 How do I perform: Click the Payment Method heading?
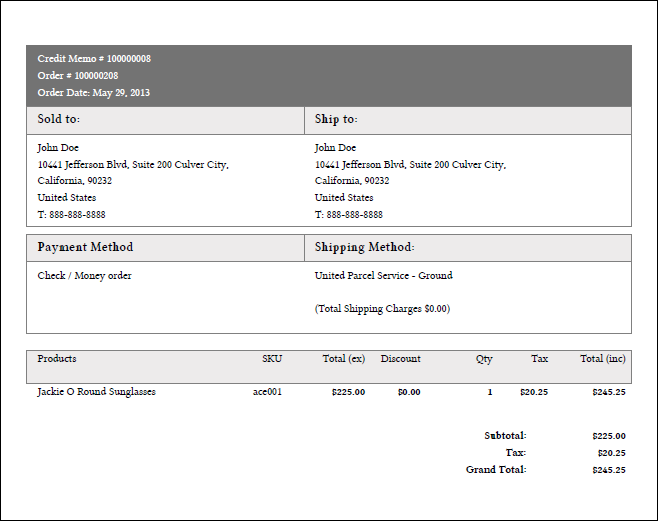tap(85, 247)
